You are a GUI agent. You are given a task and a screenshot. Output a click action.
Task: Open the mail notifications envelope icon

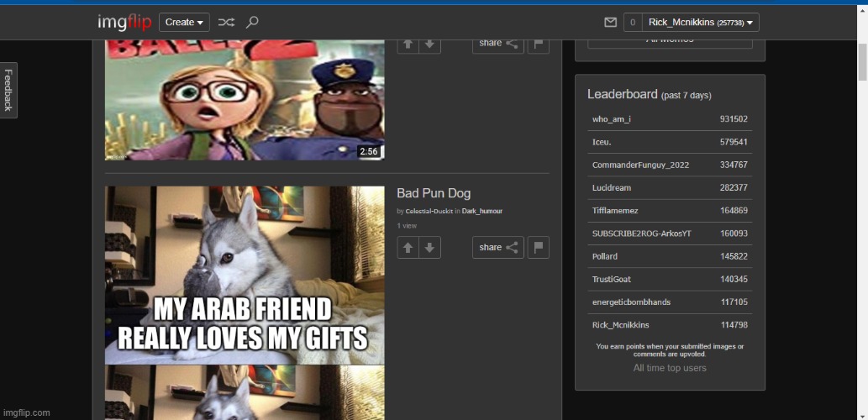(x=610, y=23)
